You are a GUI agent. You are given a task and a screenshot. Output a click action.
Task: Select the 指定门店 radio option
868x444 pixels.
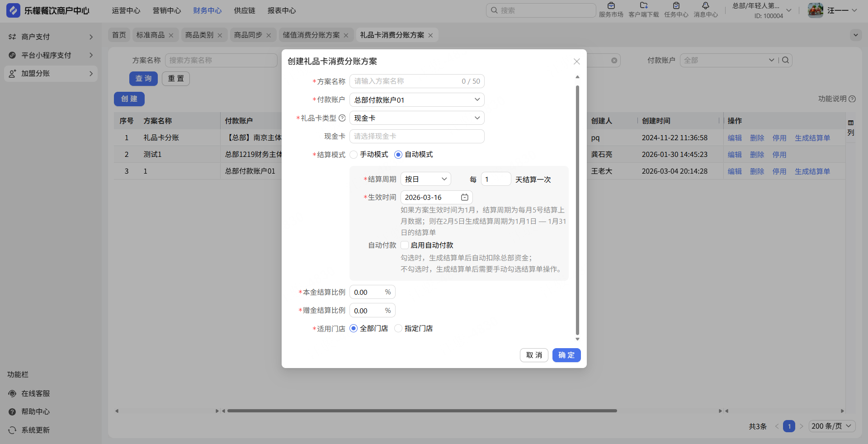point(398,328)
